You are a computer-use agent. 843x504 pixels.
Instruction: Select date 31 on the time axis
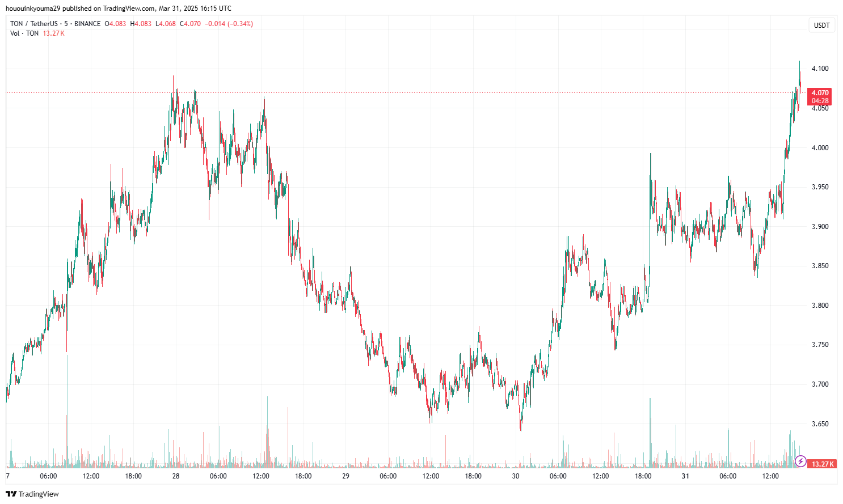pos(685,476)
